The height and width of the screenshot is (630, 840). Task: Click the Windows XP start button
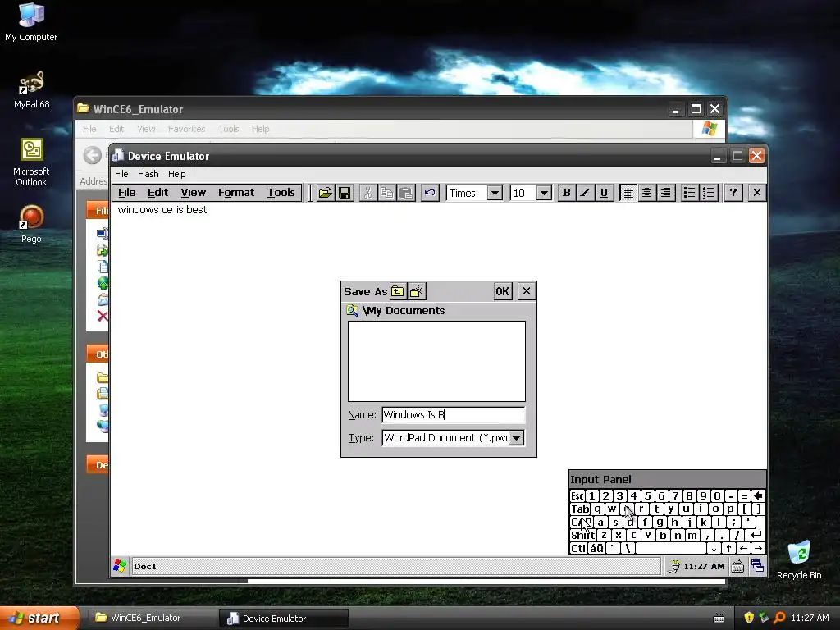(x=39, y=619)
